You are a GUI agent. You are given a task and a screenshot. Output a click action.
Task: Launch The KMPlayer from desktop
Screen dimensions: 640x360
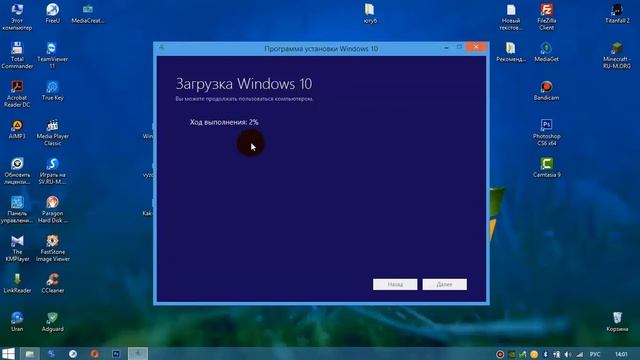(17, 248)
